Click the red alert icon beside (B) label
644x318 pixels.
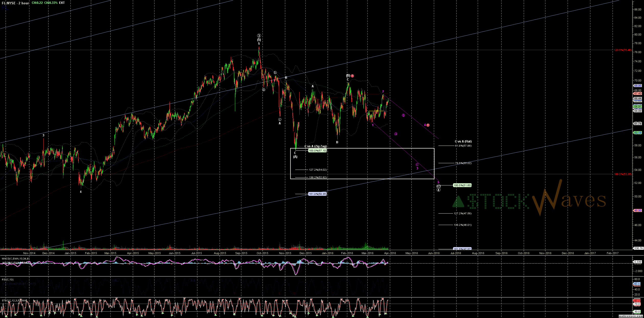[x=352, y=76]
